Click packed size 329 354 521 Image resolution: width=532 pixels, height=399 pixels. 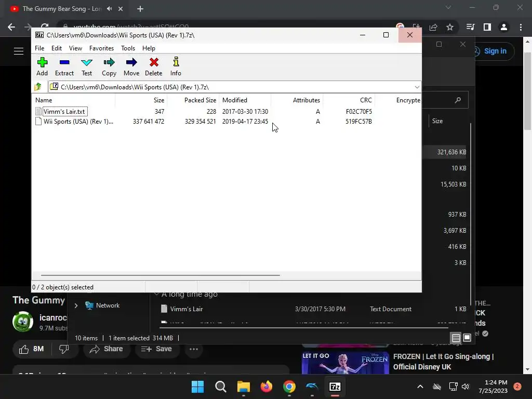[x=200, y=122]
